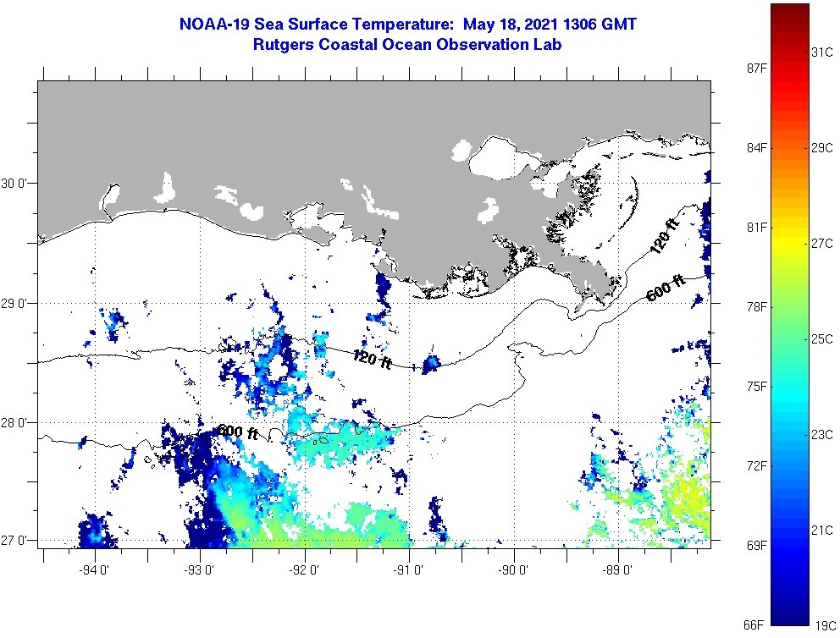Image resolution: width=840 pixels, height=638 pixels.
Task: Click the '27C' colorbar label
Action: click(x=821, y=244)
